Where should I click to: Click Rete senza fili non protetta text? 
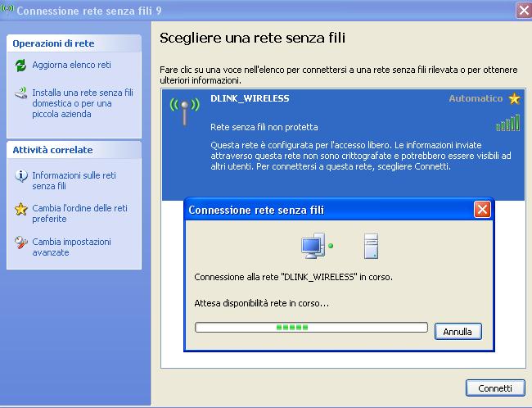pyautogui.click(x=264, y=127)
